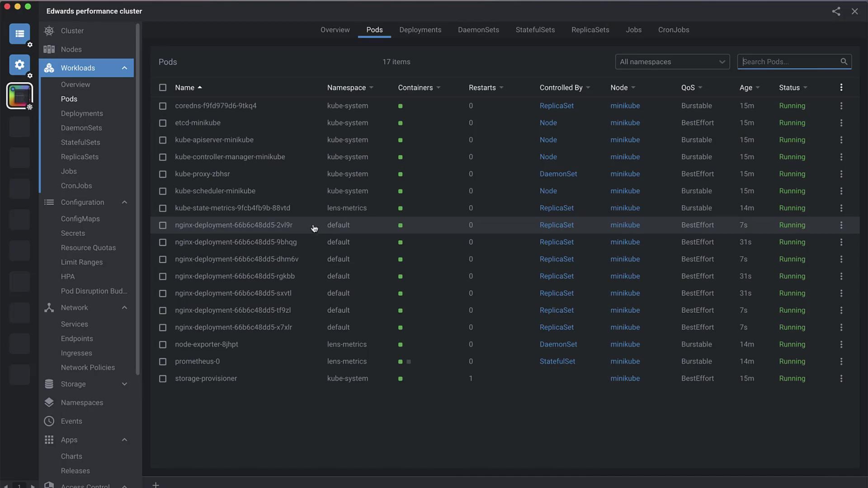The width and height of the screenshot is (868, 488).
Task: Open column options kebab in table header
Action: point(841,88)
